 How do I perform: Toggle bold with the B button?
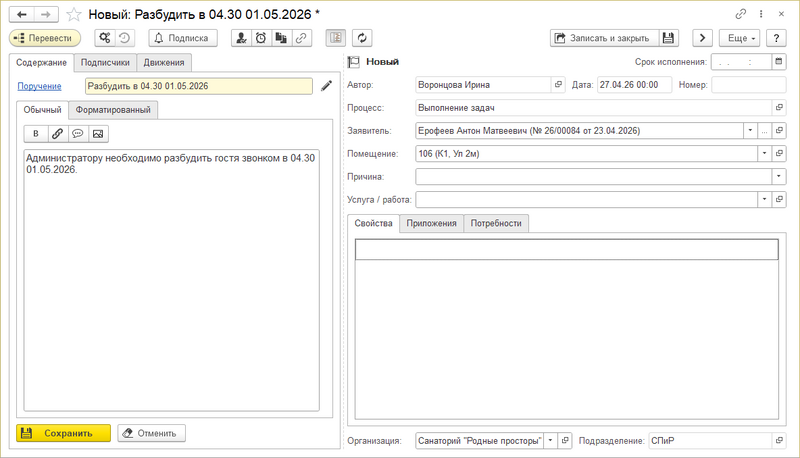click(x=36, y=134)
